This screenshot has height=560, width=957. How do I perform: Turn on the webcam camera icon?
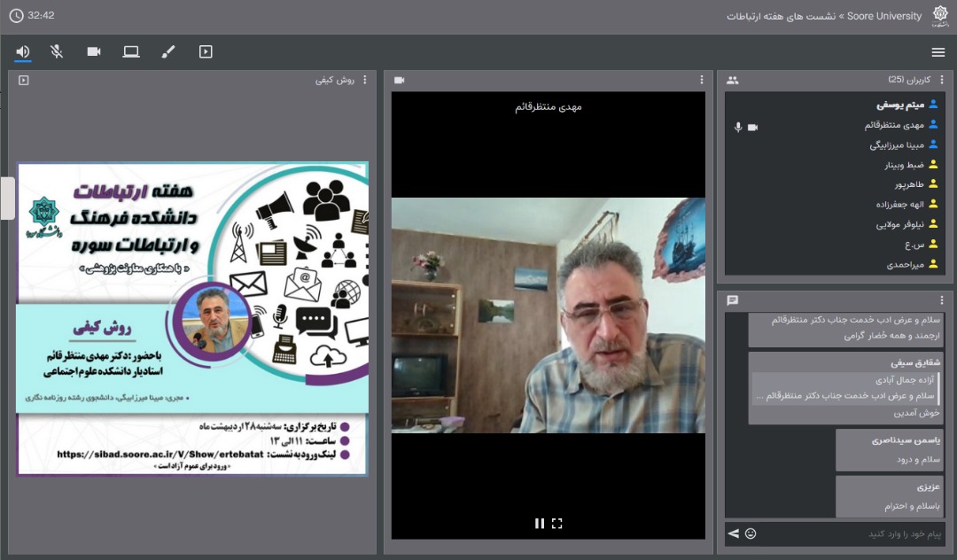[94, 52]
